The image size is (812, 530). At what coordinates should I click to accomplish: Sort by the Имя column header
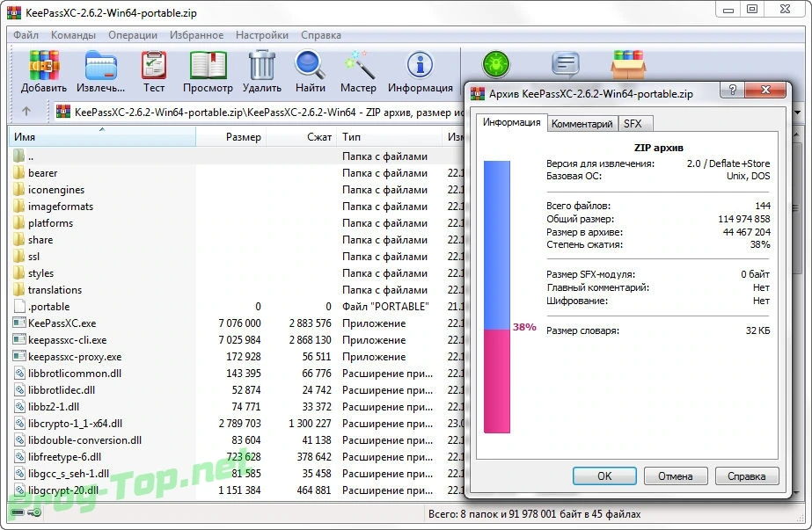click(x=103, y=136)
